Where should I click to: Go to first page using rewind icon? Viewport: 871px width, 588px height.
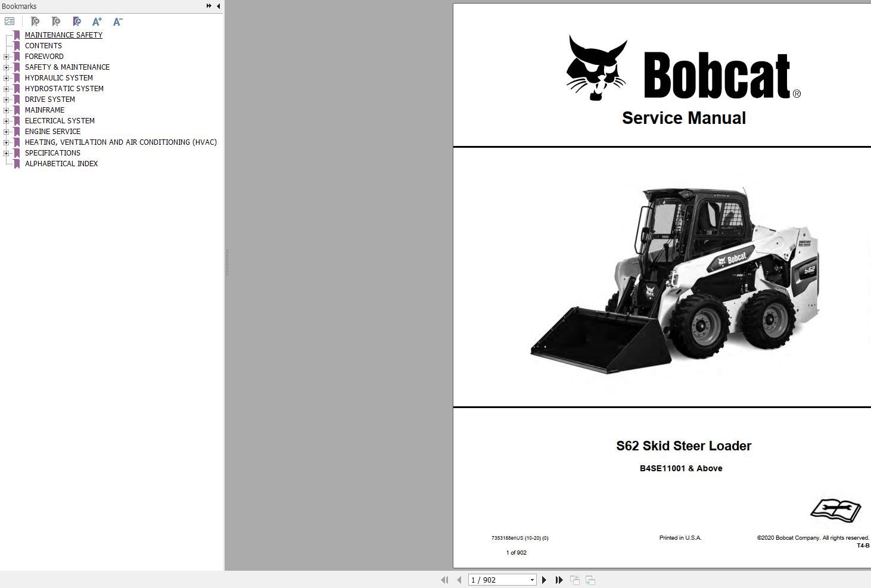(x=444, y=579)
